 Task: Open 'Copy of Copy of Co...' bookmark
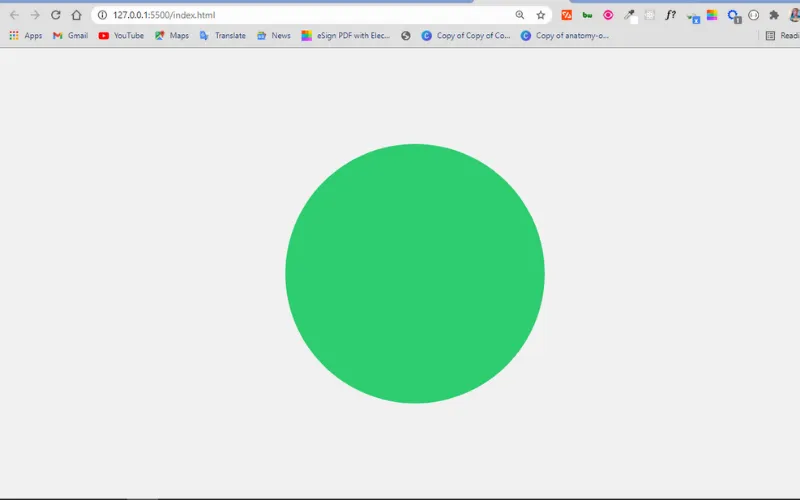(466, 36)
